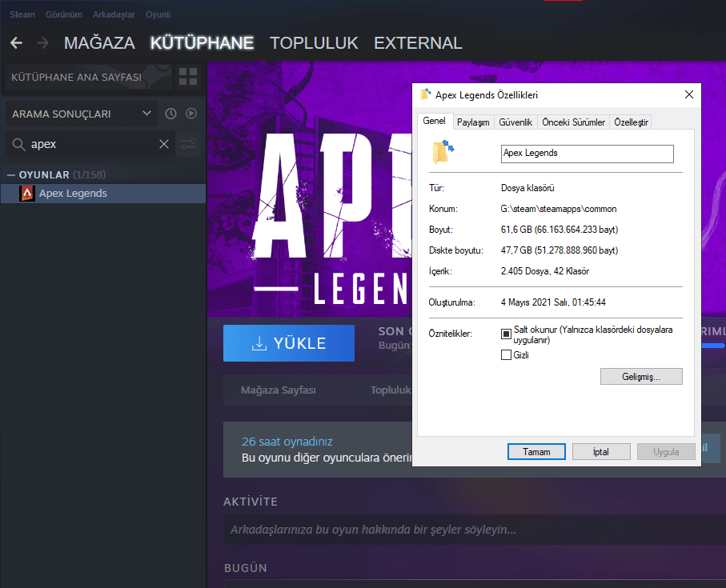
Task: Click the ready-to-play filter icon
Action: [x=191, y=114]
